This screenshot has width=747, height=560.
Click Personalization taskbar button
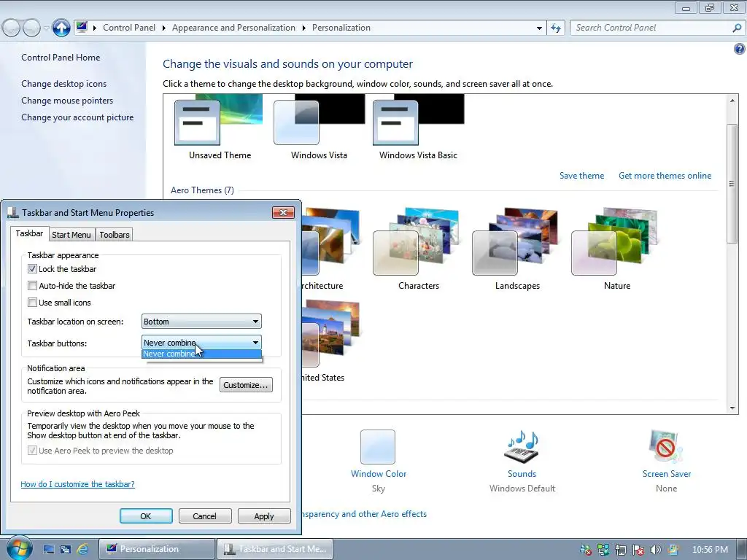[x=157, y=549]
